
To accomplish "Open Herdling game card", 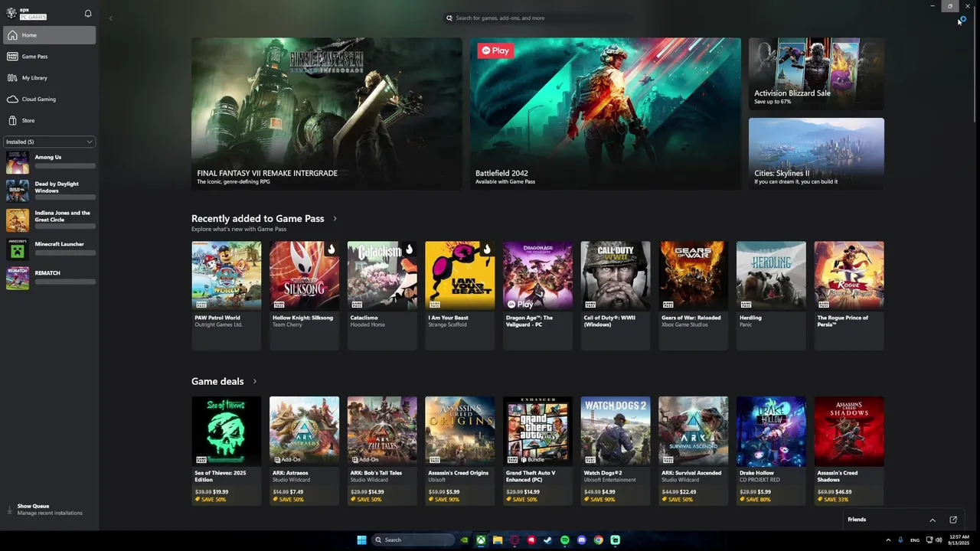I will [771, 295].
